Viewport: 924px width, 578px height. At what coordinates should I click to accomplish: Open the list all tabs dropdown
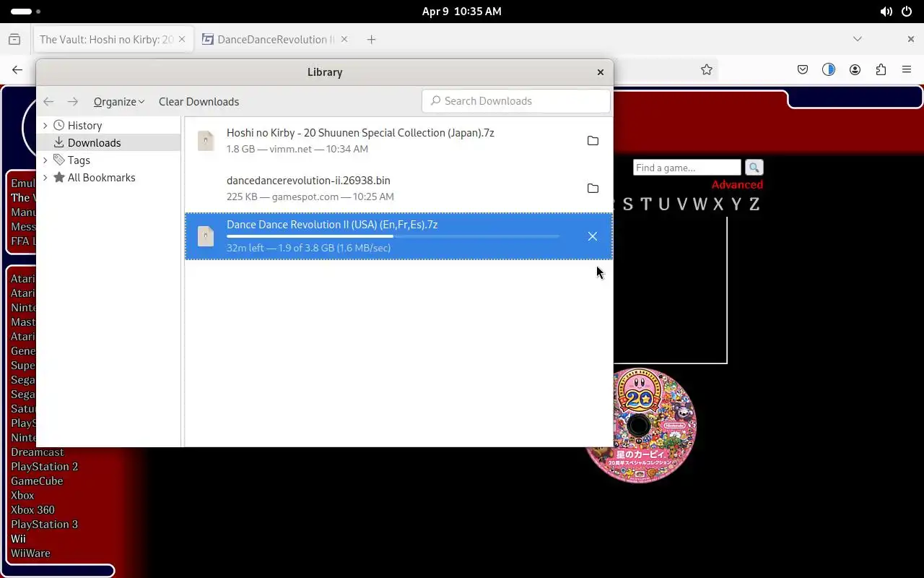click(858, 39)
